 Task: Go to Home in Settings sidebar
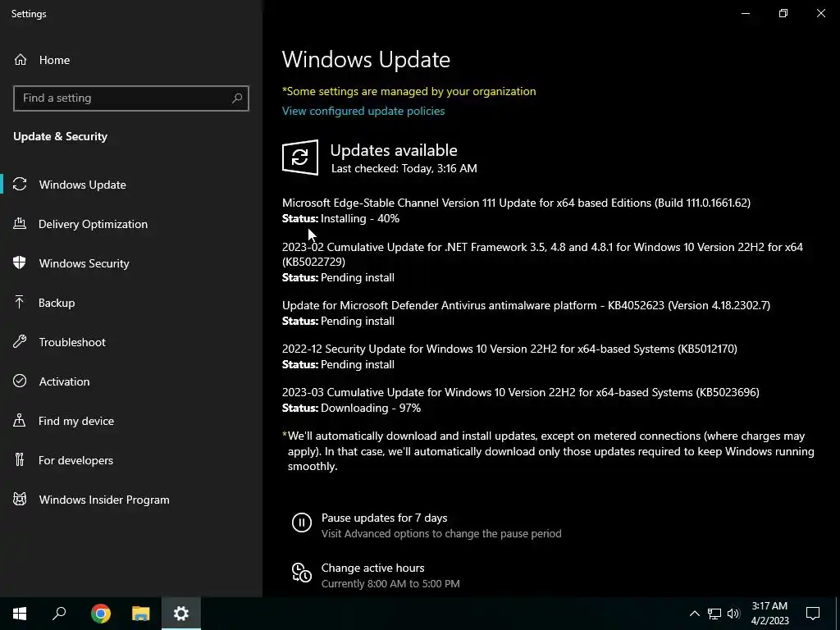coord(130,59)
